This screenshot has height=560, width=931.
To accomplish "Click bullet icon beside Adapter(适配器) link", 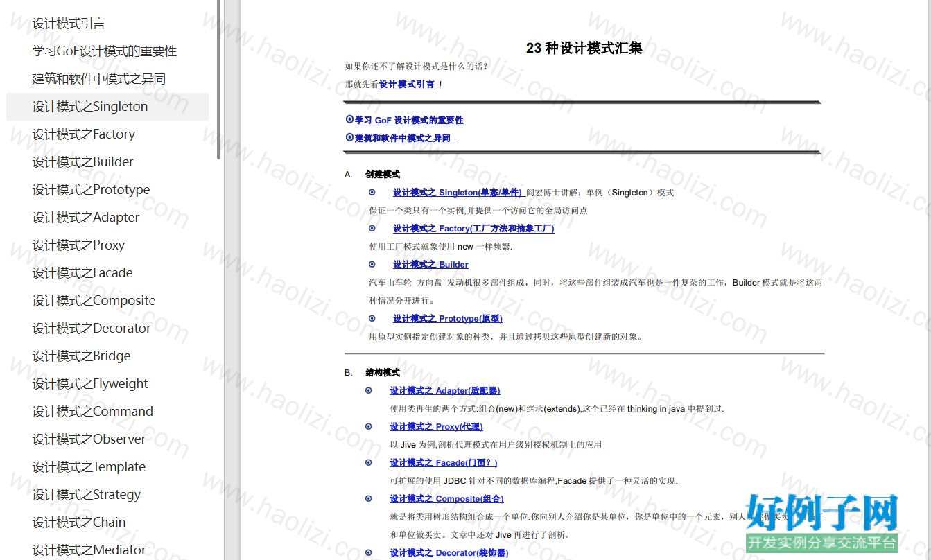I will (x=369, y=390).
